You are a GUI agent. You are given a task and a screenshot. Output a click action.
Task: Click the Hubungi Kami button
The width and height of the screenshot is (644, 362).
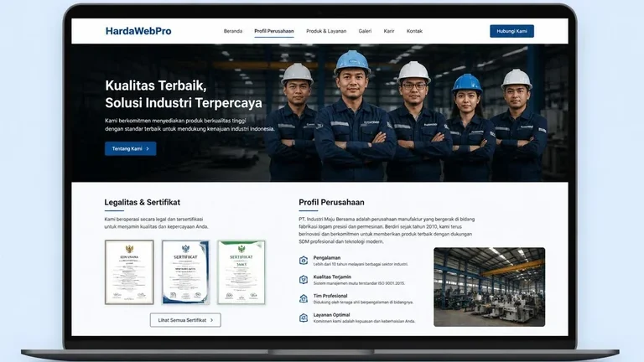(x=512, y=31)
